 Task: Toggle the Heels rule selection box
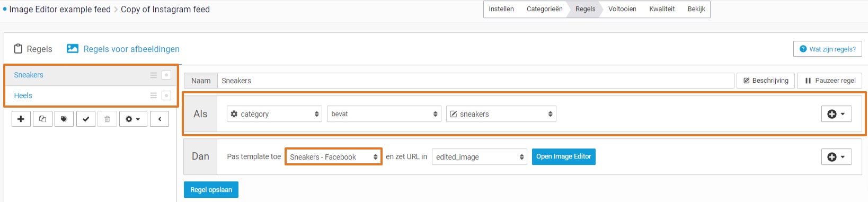pyautogui.click(x=166, y=95)
